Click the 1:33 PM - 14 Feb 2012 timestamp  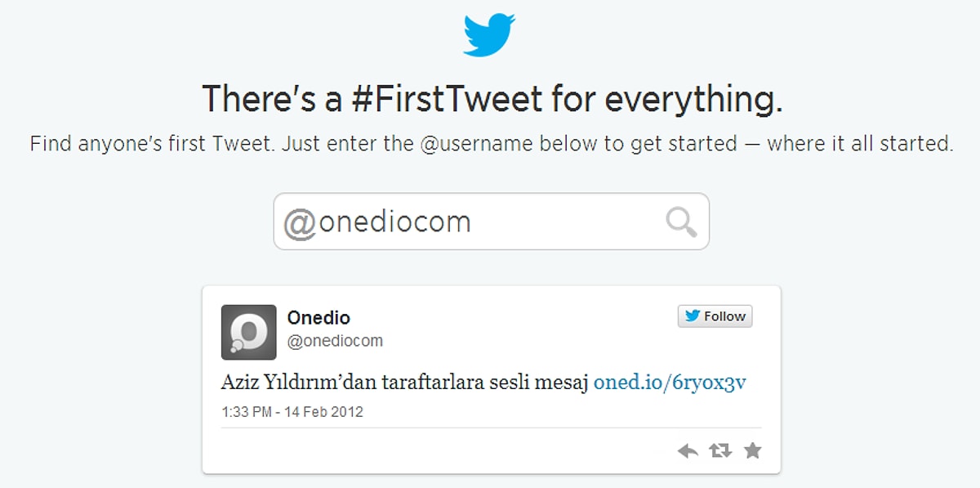(292, 412)
